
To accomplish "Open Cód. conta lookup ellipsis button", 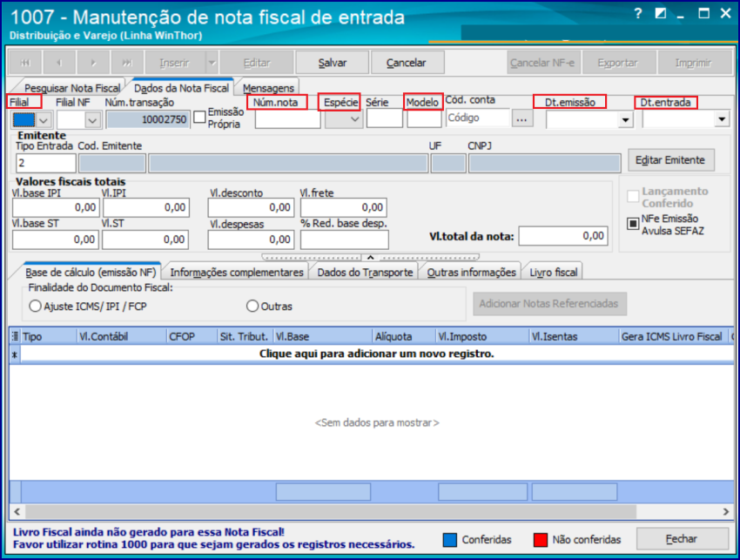I will (x=521, y=118).
